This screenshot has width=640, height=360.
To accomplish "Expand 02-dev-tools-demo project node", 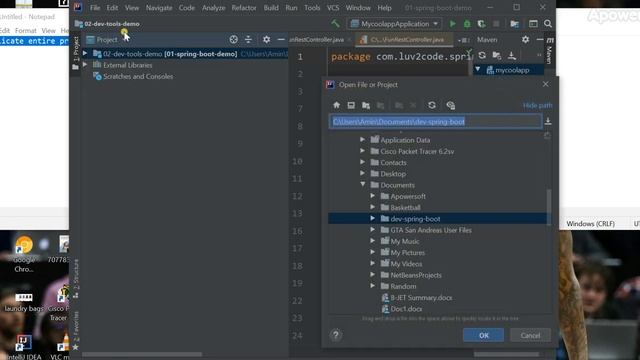I will pyautogui.click(x=85, y=53).
